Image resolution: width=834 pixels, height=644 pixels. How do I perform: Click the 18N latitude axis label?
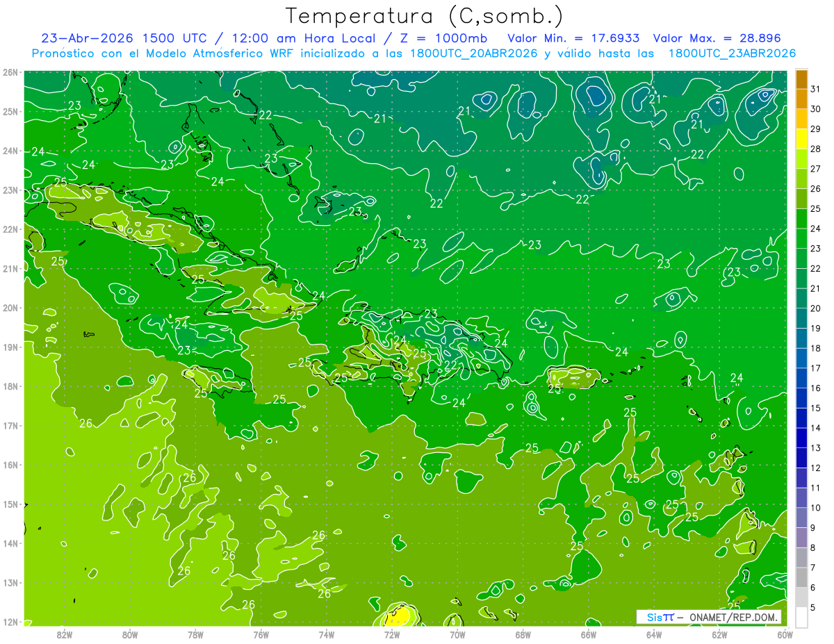point(10,386)
